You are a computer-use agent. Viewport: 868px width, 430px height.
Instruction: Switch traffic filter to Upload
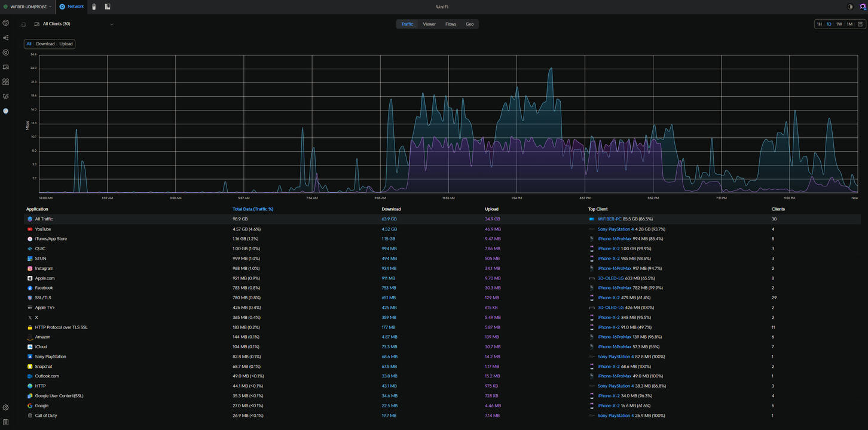click(x=66, y=44)
